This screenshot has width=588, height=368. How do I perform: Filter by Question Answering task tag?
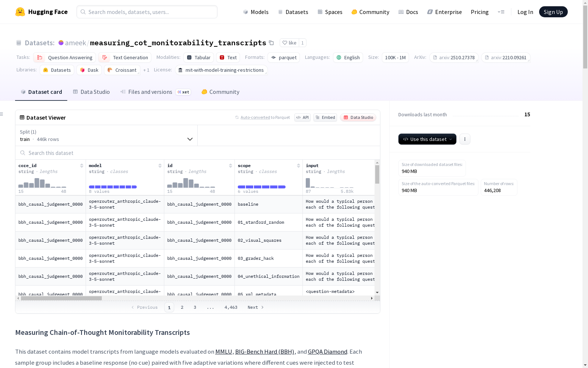pos(65,57)
